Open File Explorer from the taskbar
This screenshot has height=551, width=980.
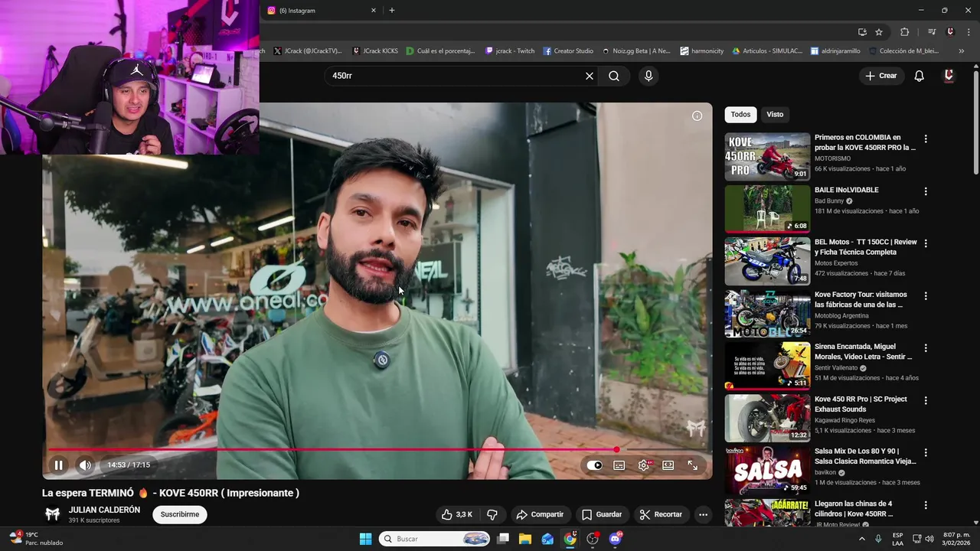[525, 539]
